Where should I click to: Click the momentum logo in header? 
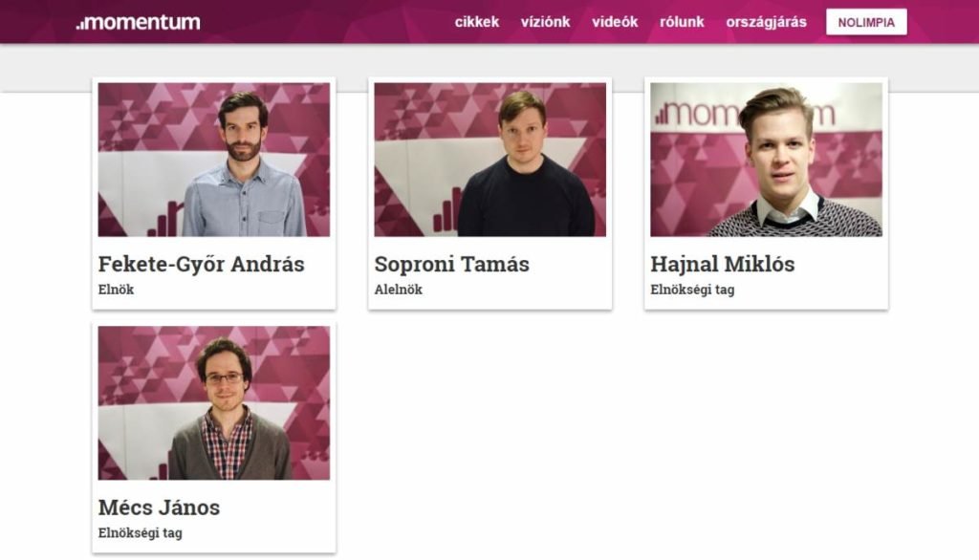(138, 22)
